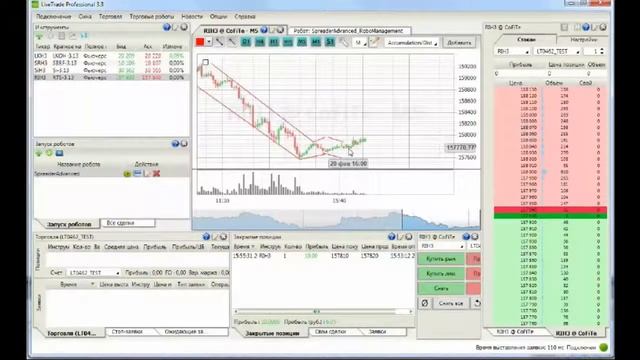Screen dimensions: 640x360
Task: Click the blue icon in robots launch toolbar
Action: 59,153
